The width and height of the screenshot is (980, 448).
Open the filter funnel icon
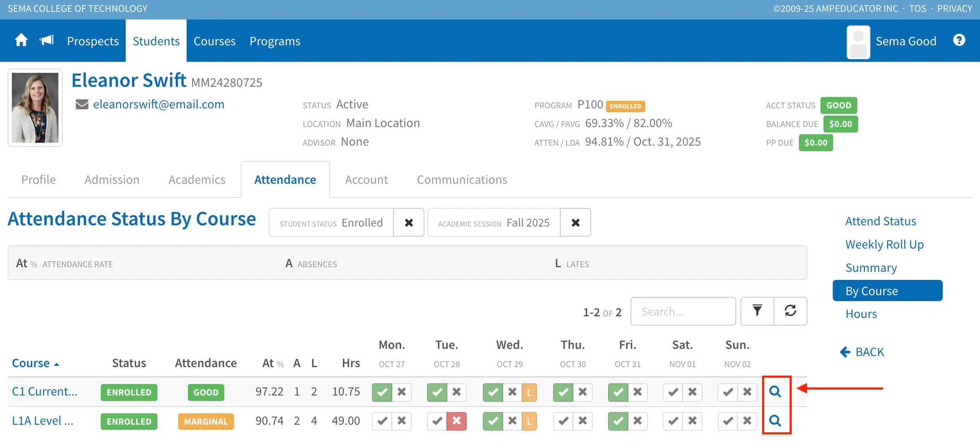tap(757, 311)
